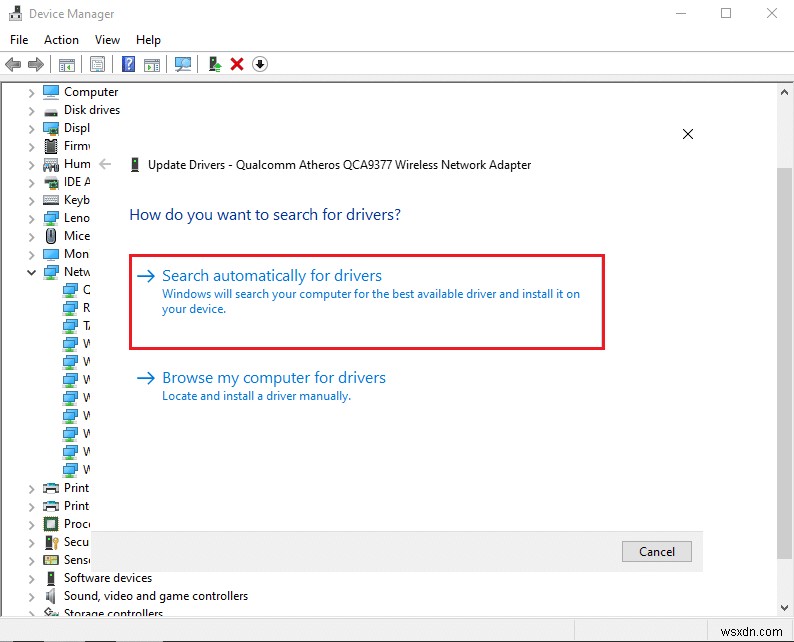The image size is (794, 642).
Task: Expand the Computer node chevron
Action: 31,93
